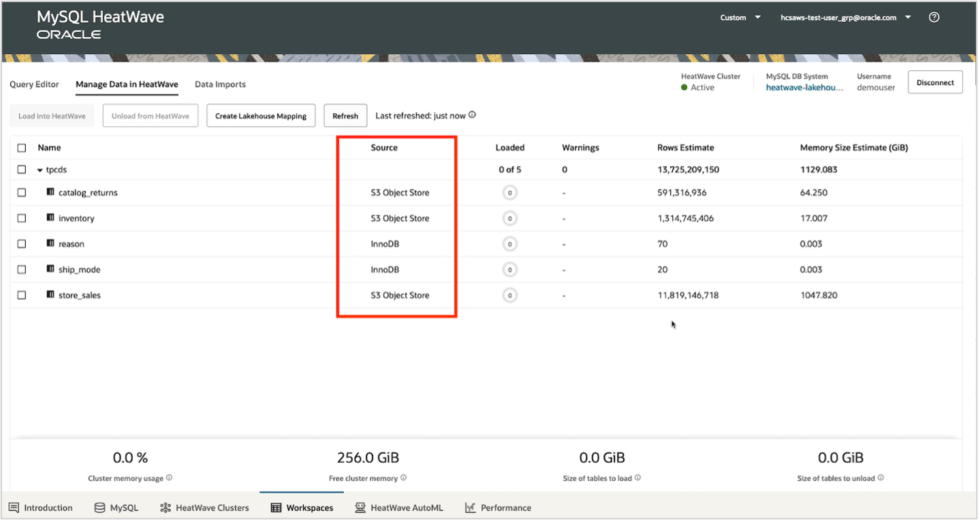Image resolution: width=980 pixels, height=522 pixels.
Task: Click the Loaded progress indicator for store_sales
Action: click(x=509, y=295)
